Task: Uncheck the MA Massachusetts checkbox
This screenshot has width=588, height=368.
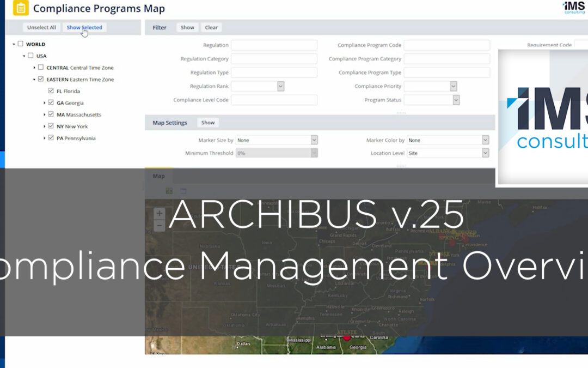Action: coord(51,114)
